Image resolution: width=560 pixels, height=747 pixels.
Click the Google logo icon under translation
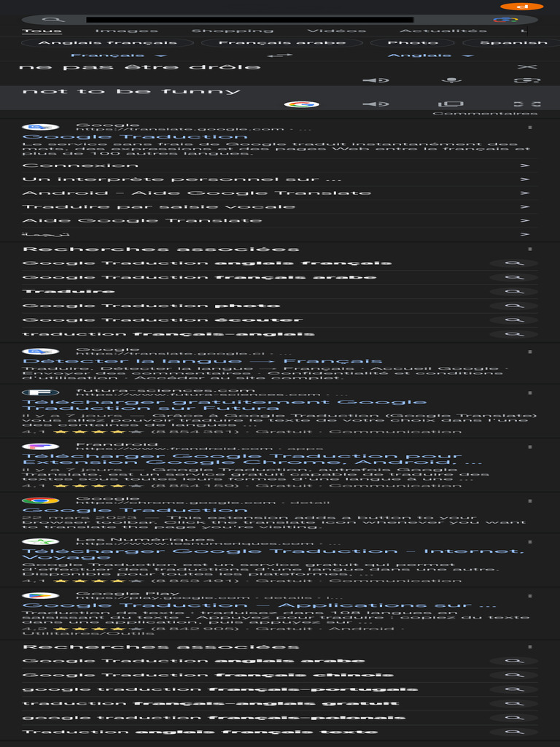301,104
